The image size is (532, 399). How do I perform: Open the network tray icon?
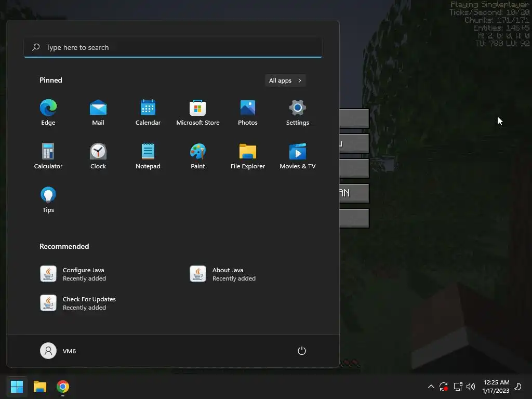coord(458,387)
